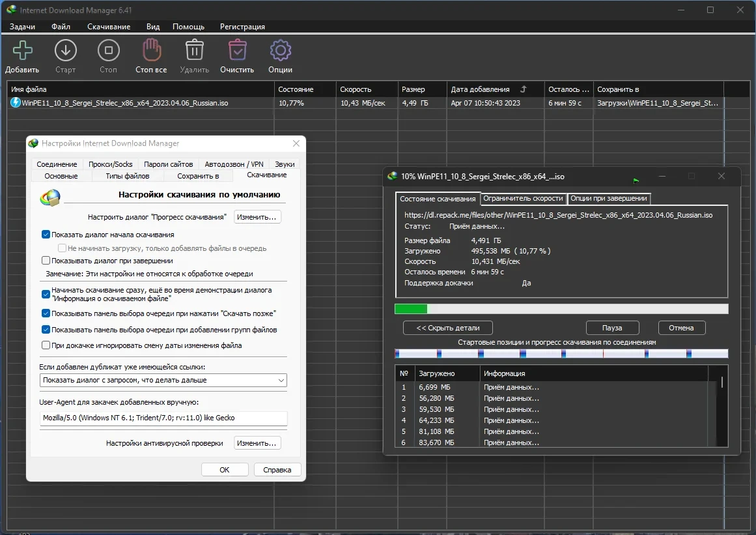This screenshot has height=535, width=756.
Task: Select Опции при завершении tab
Action: coord(608,198)
